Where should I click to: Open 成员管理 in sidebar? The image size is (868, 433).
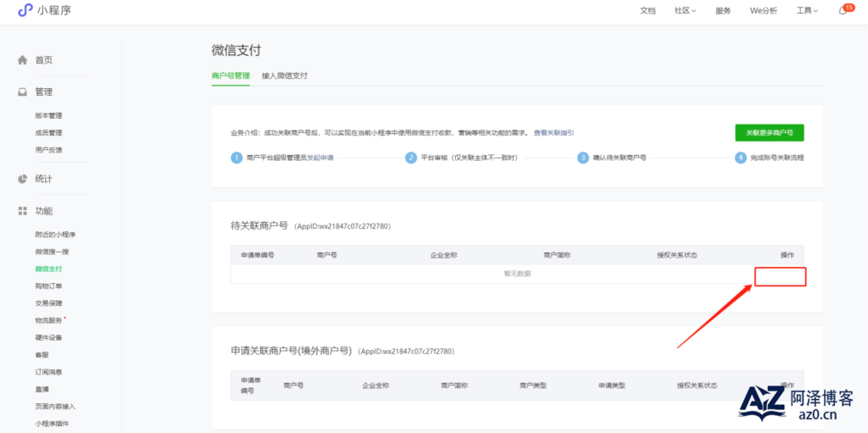48,133
